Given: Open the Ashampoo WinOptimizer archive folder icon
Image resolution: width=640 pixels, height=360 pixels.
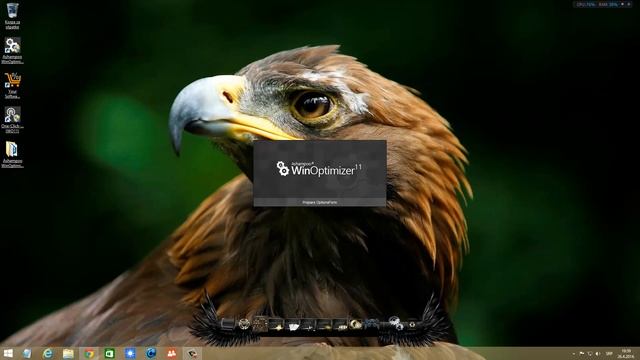Looking at the screenshot, I should tap(12, 154).
